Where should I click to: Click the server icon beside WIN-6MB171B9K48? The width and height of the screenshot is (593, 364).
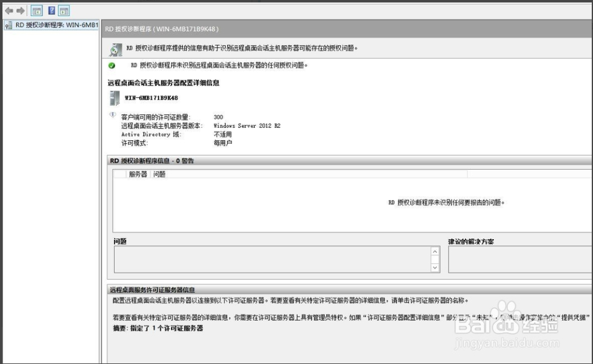pos(114,98)
